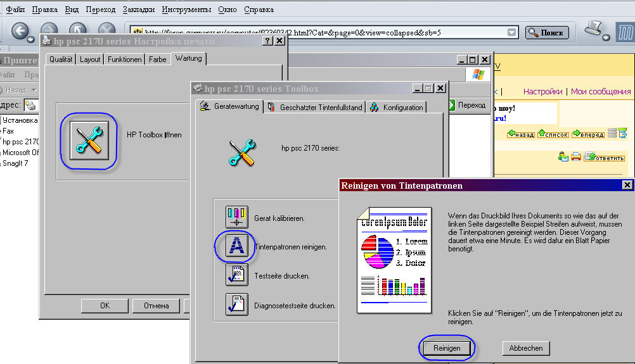
Task: Open the back button history dropdown arrow
Action: click(x=31, y=39)
